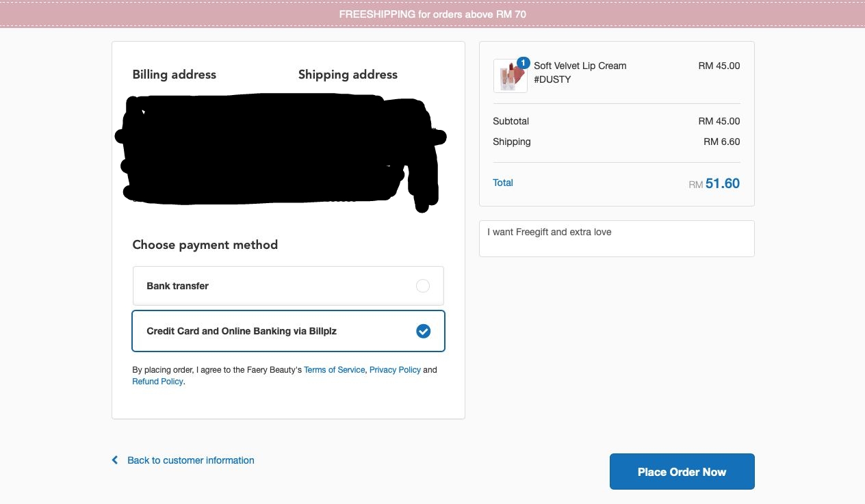
Task: Open the Terms of Service link
Action: [334, 370]
